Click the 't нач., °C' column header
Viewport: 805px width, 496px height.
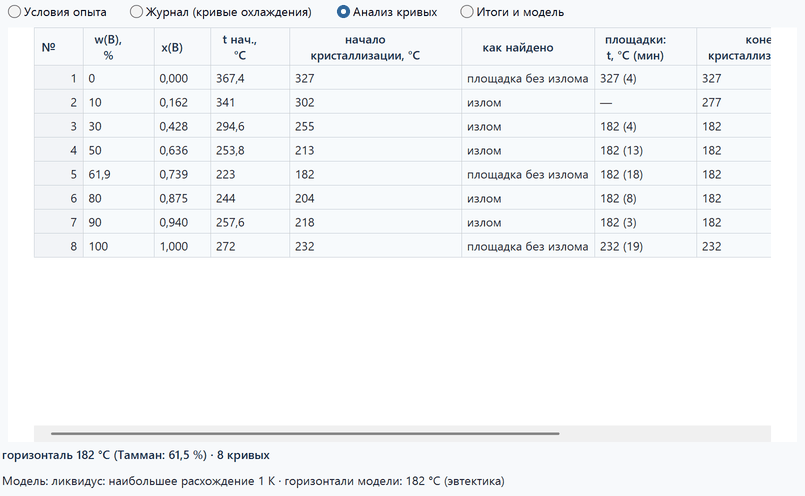click(x=250, y=47)
